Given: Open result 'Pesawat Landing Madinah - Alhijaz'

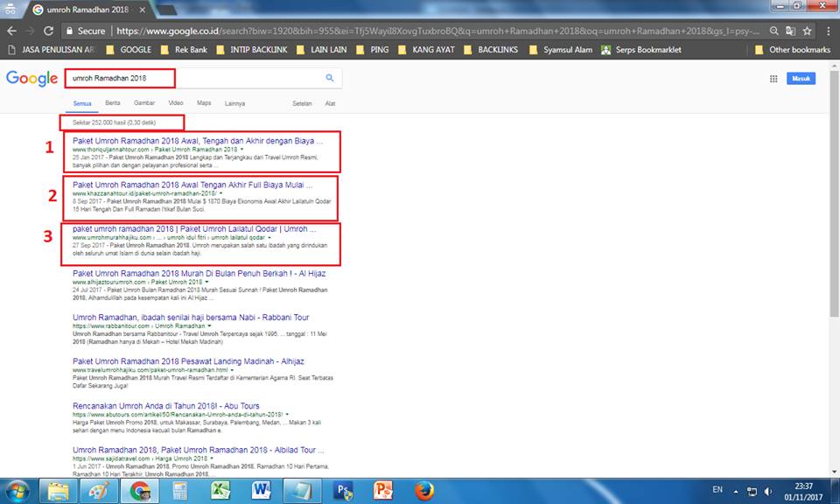Looking at the screenshot, I should 188,361.
